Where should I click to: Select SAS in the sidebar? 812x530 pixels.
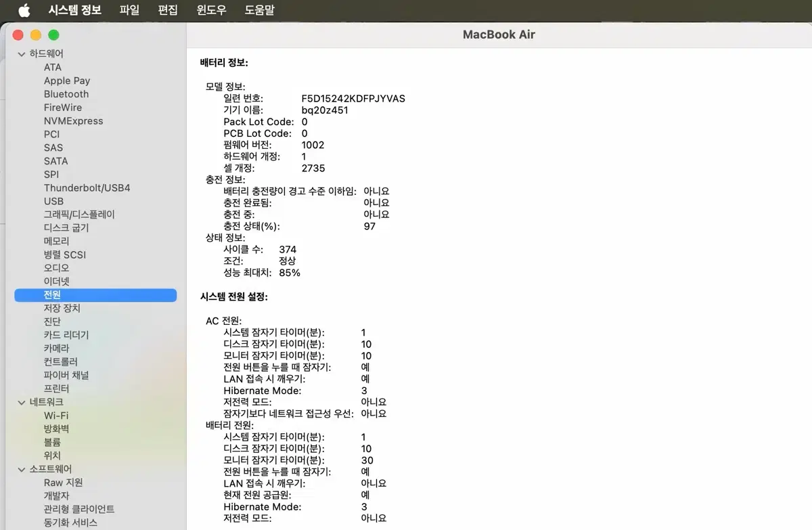(53, 148)
